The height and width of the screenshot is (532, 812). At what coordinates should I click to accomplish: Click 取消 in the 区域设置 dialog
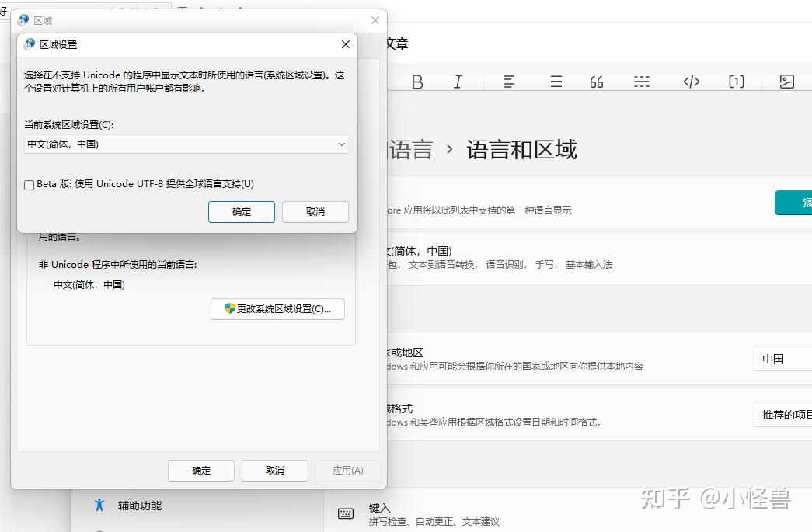(x=315, y=212)
